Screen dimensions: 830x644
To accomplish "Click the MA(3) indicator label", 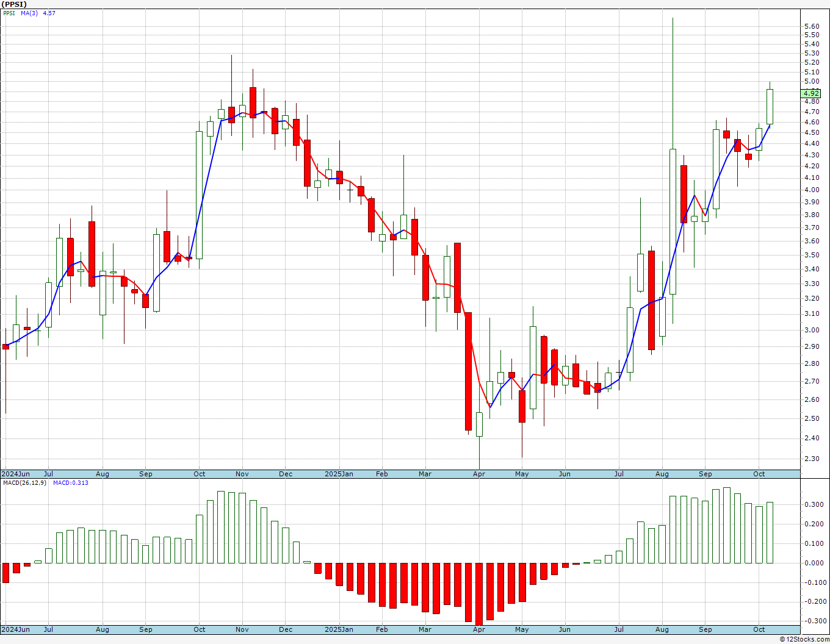I will [x=29, y=13].
